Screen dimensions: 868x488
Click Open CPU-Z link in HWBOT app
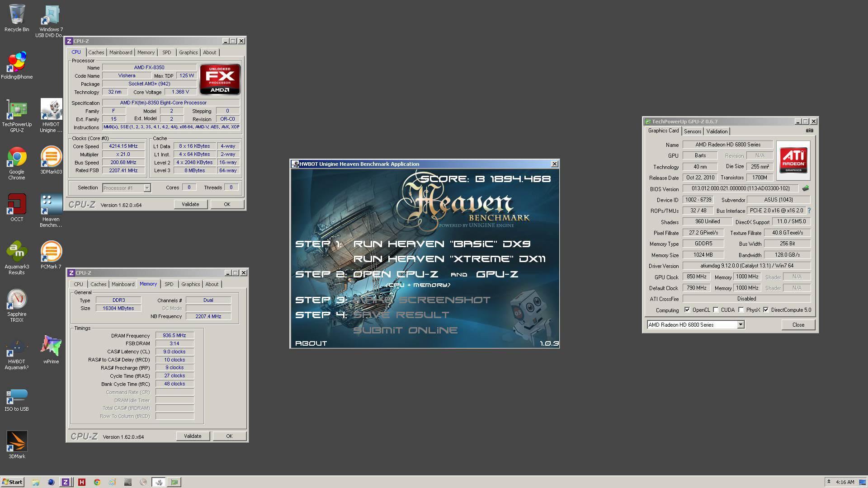396,274
